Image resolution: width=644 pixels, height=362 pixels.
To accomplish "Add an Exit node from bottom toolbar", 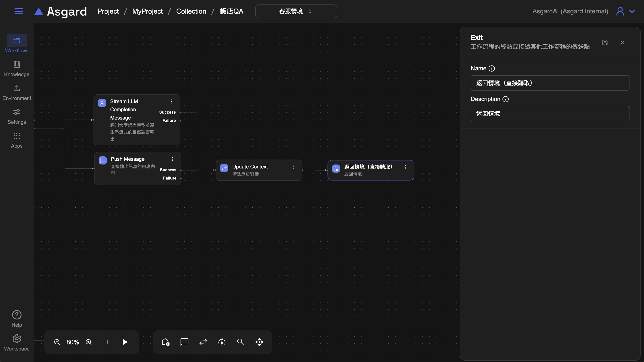I will pyautogui.click(x=165, y=342).
